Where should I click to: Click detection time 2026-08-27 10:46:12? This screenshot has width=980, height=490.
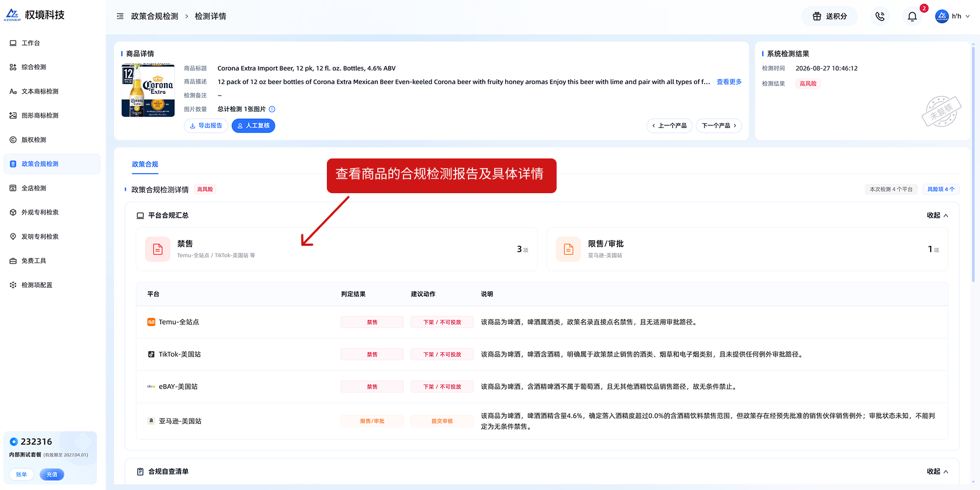coord(826,68)
